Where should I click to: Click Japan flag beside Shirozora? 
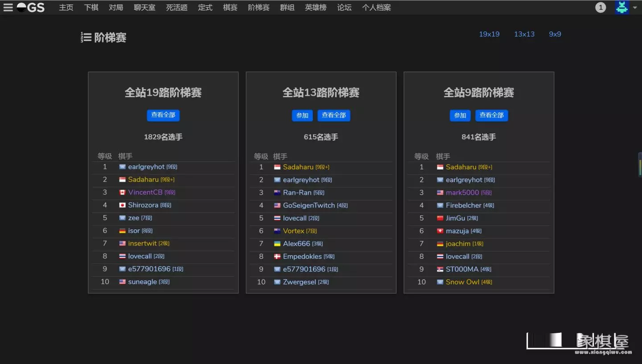[x=122, y=205]
